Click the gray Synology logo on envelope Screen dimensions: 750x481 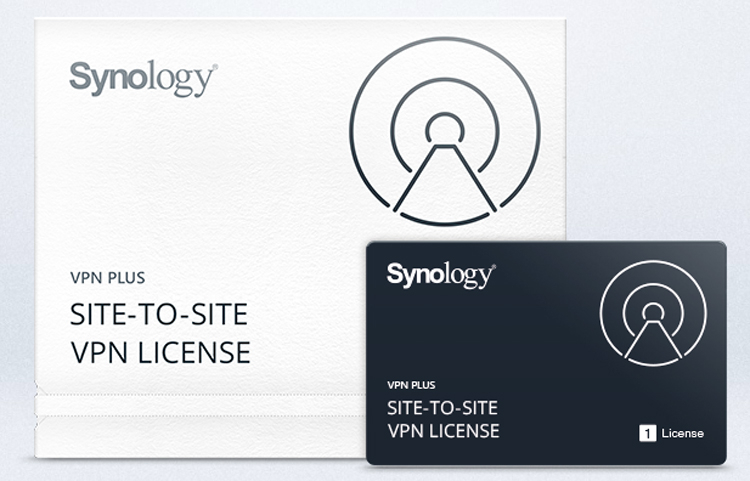coord(143,79)
